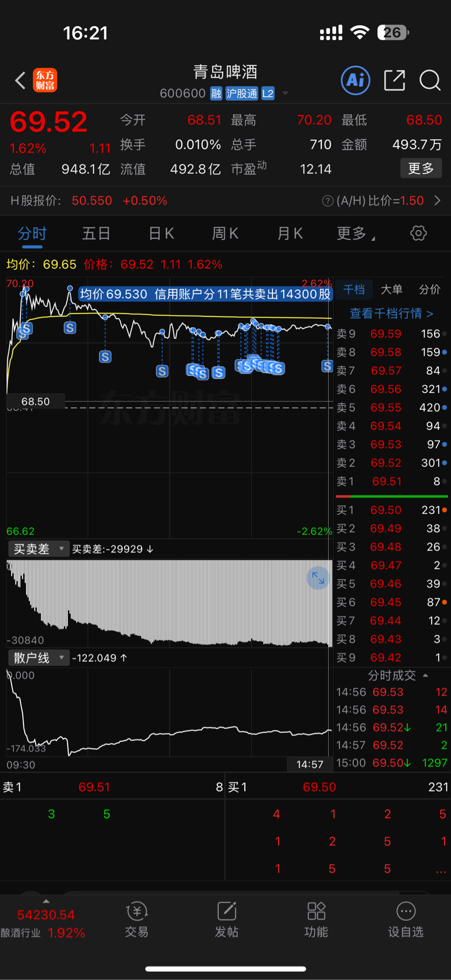Image resolution: width=451 pixels, height=980 pixels.
Task: Tap the 15:00 69.50 trade row
Action: 392,763
